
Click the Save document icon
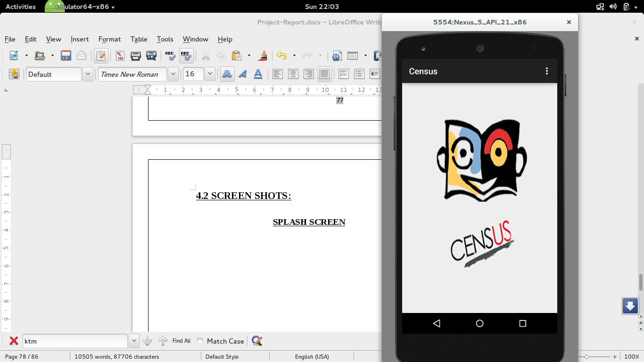(66, 56)
